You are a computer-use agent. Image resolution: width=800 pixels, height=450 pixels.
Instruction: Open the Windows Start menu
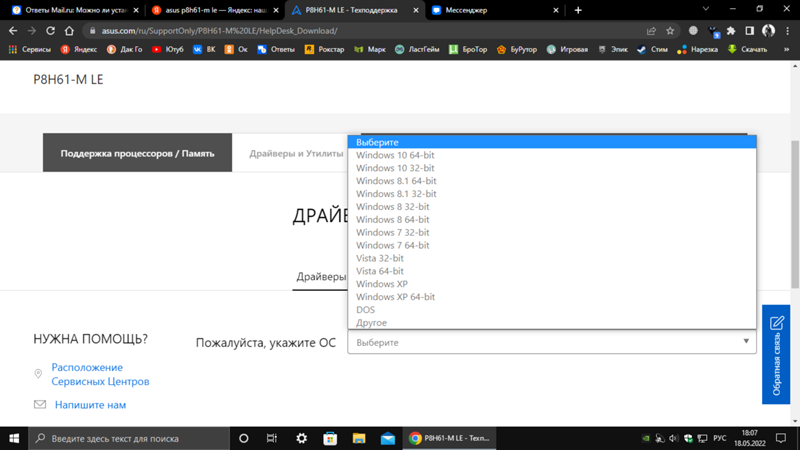tap(14, 438)
